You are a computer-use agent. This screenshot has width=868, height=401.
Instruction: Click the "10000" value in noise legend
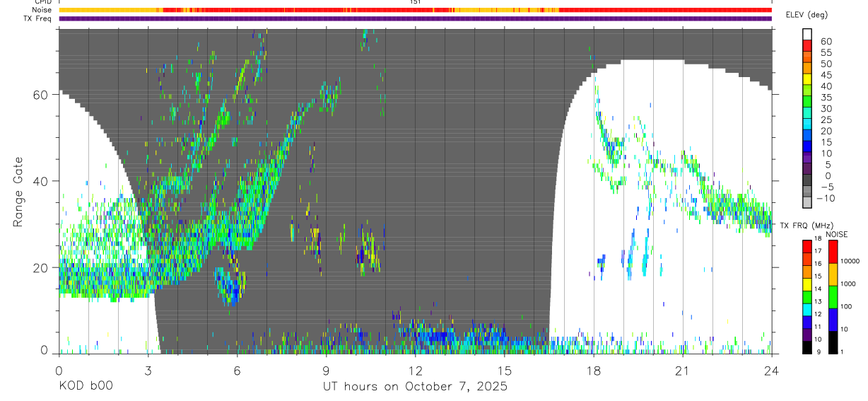[x=850, y=261]
